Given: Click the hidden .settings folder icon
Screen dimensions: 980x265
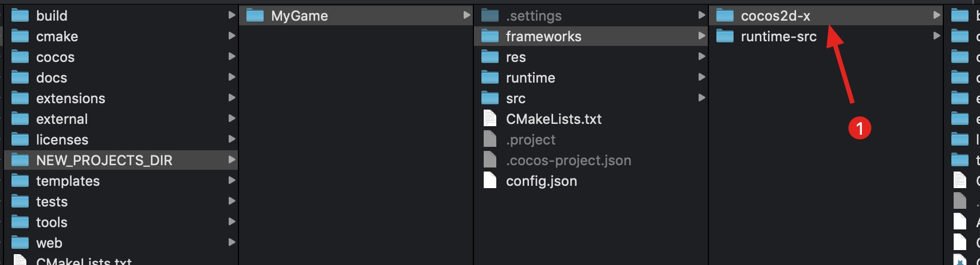Looking at the screenshot, I should pos(490,15).
